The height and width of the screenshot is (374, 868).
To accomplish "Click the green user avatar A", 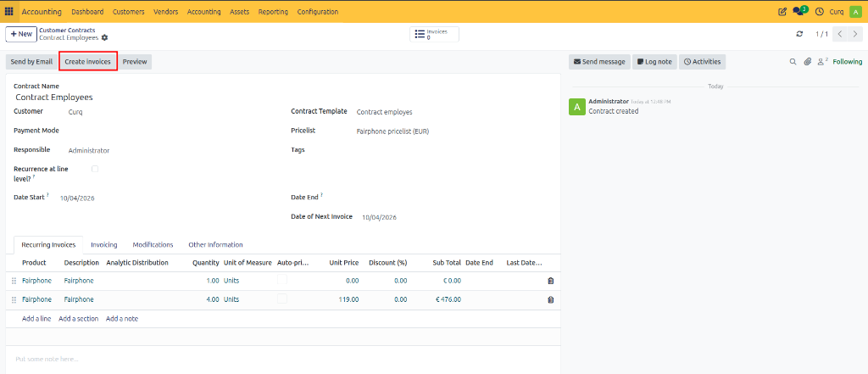I will (854, 11).
